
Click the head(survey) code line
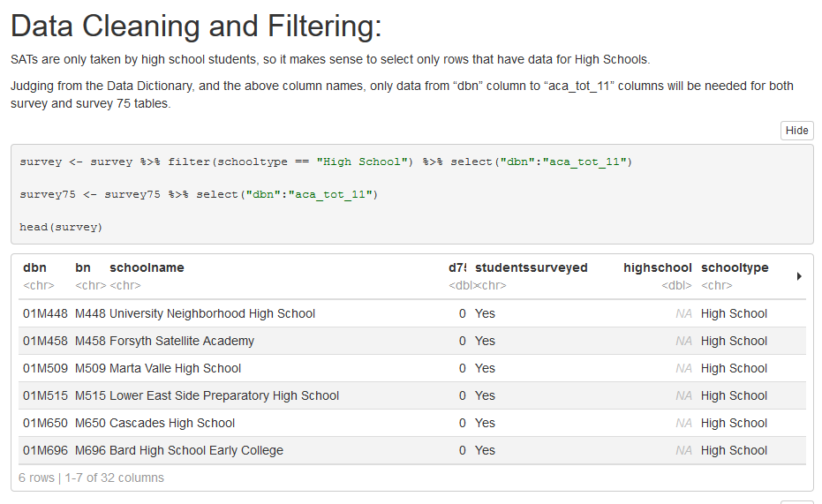(61, 227)
